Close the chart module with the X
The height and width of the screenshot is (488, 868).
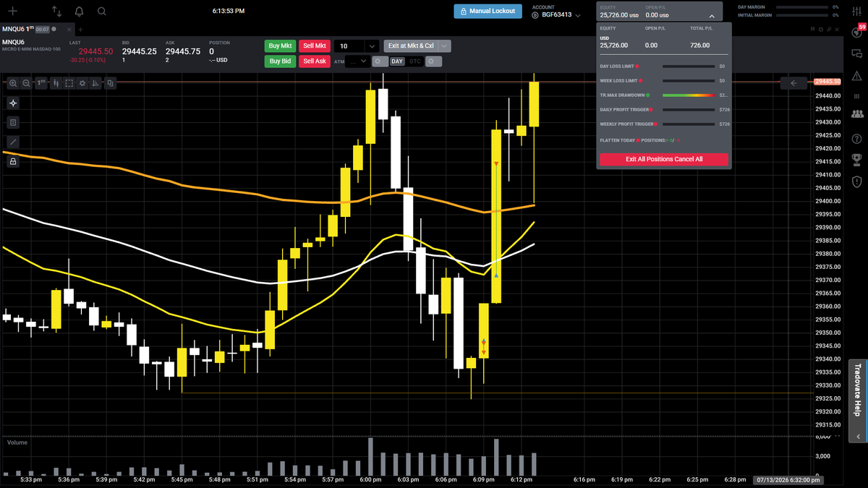click(836, 30)
